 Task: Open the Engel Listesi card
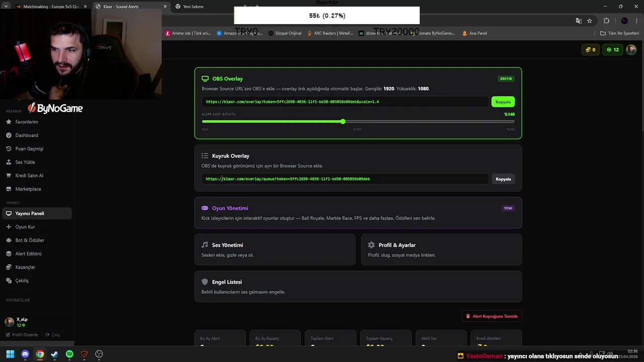click(358, 287)
